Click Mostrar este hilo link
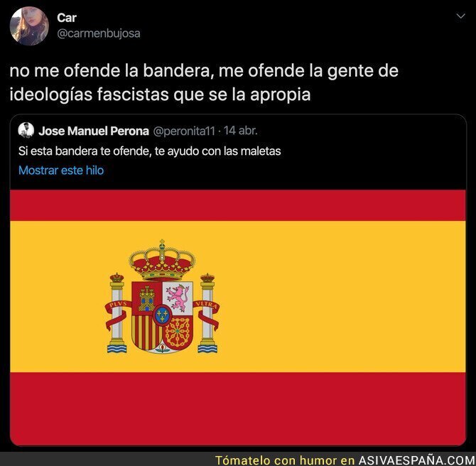This screenshot has width=476, height=466. coord(61,170)
